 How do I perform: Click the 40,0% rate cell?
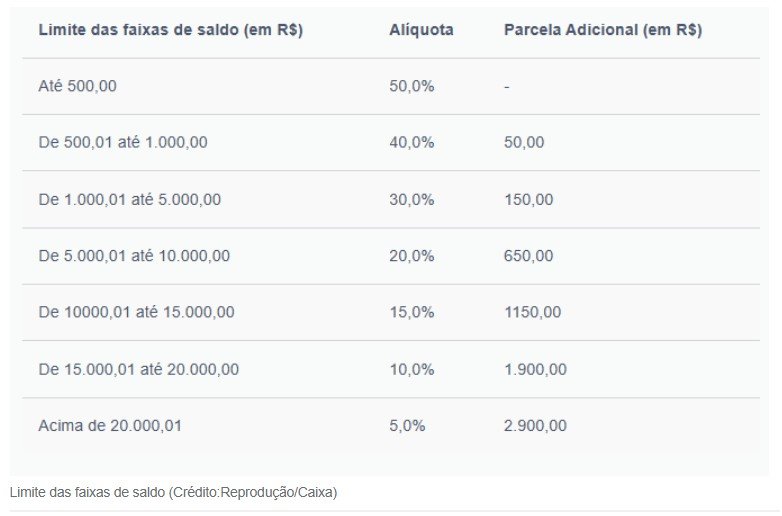(411, 143)
